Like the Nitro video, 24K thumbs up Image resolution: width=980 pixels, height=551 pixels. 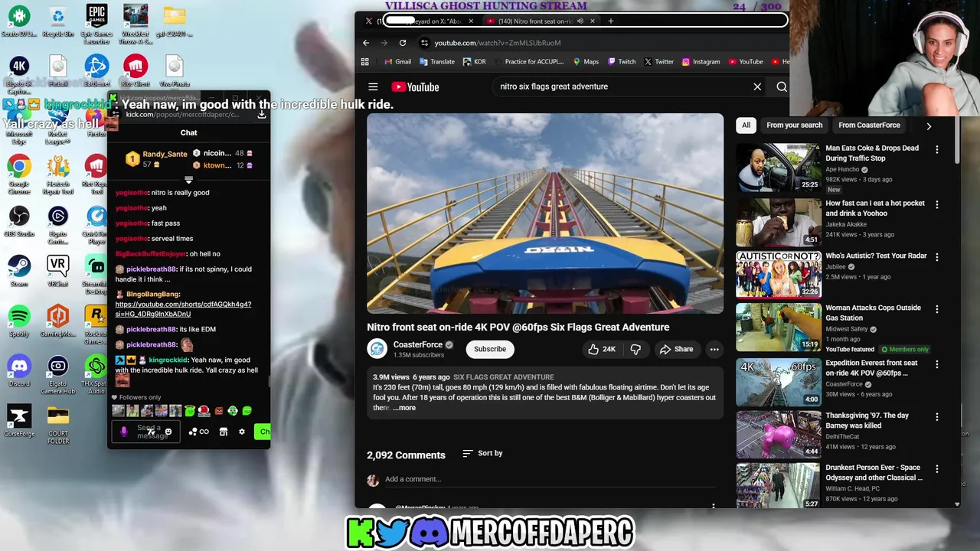(x=602, y=349)
